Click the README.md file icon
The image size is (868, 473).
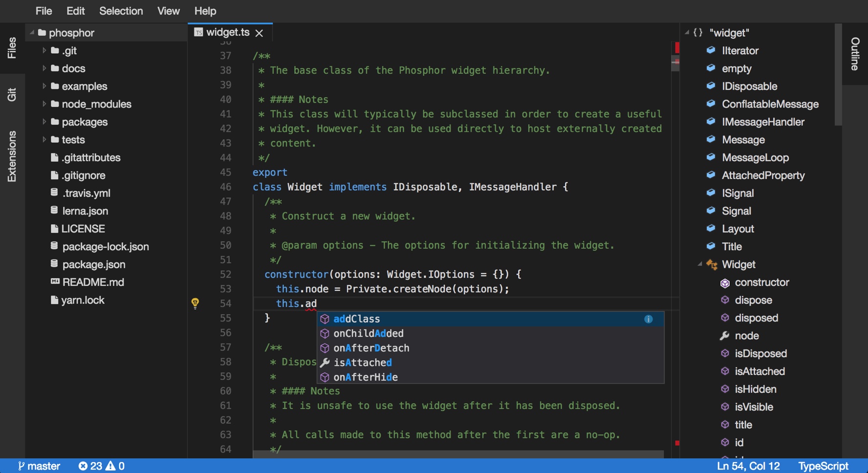[55, 282]
